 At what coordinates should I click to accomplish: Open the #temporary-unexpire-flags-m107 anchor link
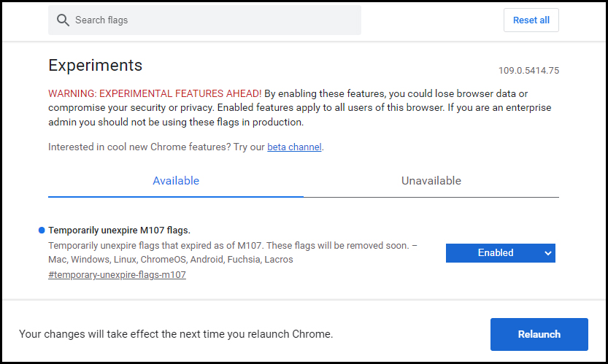pyautogui.click(x=117, y=275)
